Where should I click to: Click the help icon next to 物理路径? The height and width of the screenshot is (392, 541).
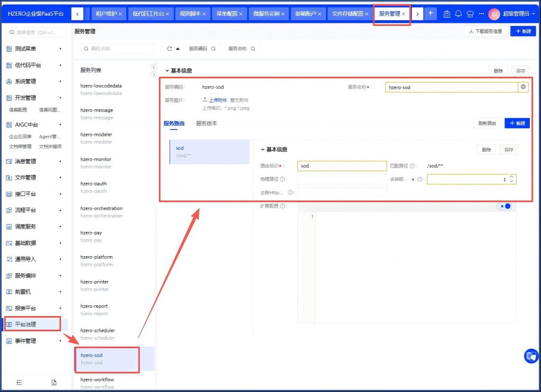[283, 179]
